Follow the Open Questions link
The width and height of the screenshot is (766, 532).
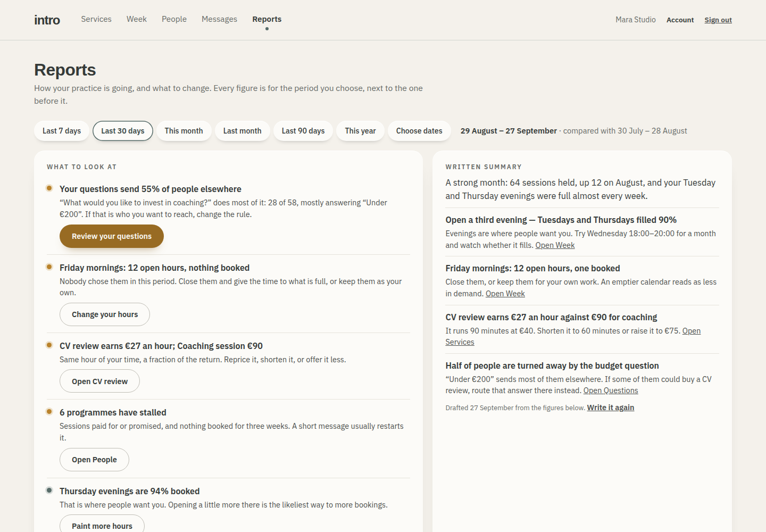click(611, 390)
